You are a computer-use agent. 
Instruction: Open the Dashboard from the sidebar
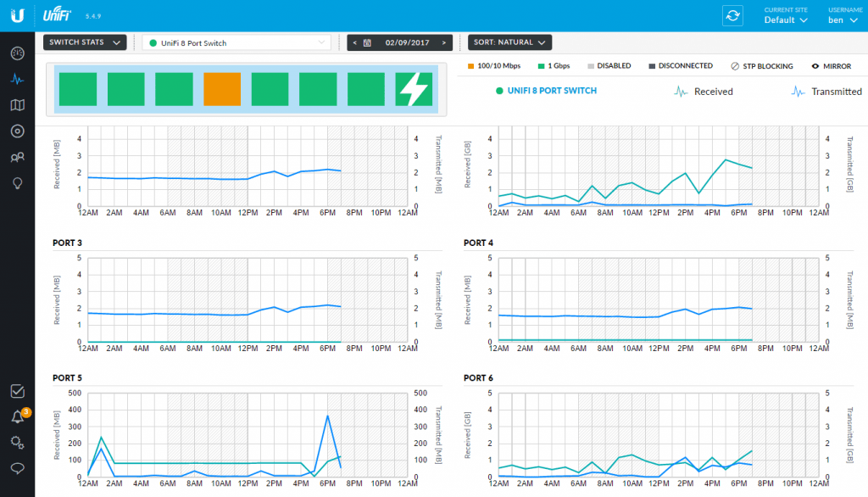(x=17, y=53)
